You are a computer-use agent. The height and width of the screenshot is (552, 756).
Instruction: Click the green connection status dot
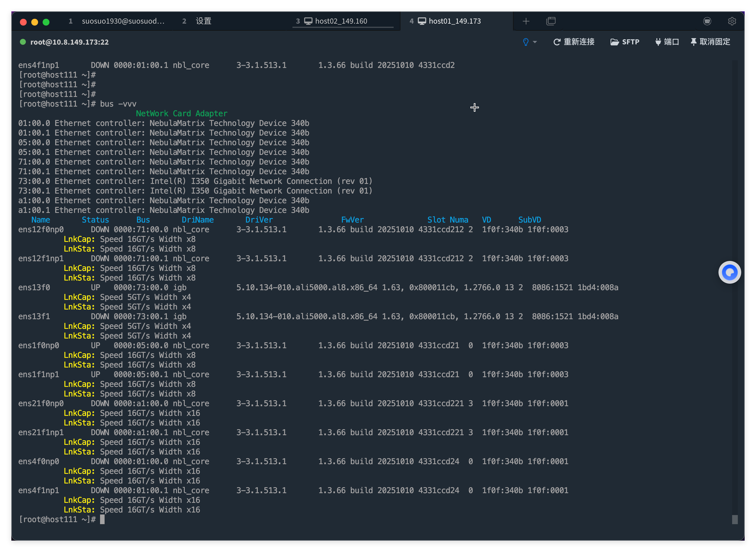pos(23,42)
